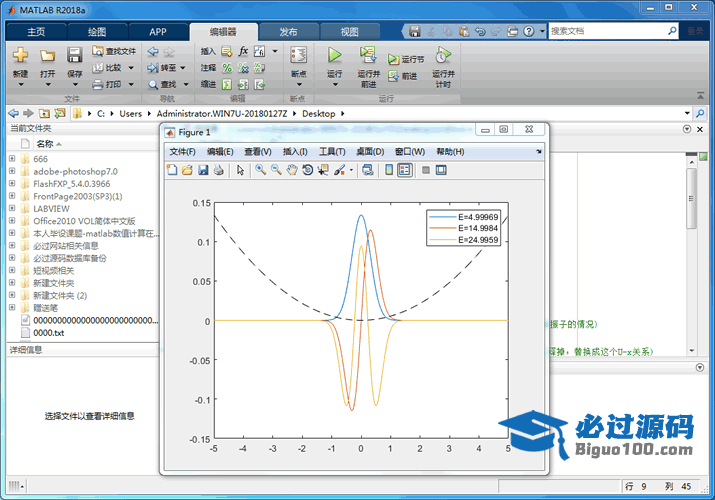Click the fx insert function icon
Viewport: 715px width, 500px height.
click(243, 52)
